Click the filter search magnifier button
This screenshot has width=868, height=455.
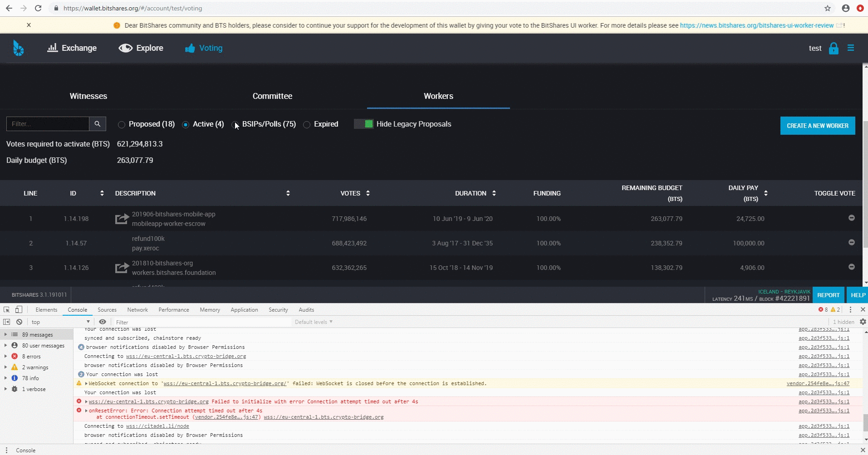pyautogui.click(x=98, y=124)
